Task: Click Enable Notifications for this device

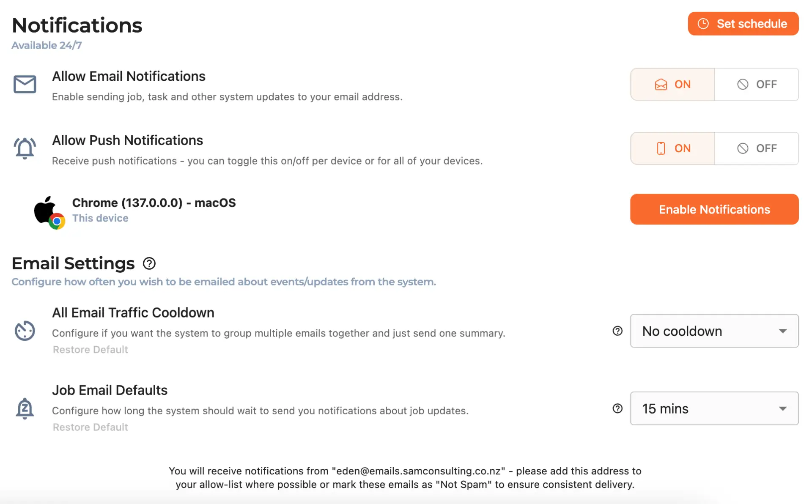Action: coord(714,209)
